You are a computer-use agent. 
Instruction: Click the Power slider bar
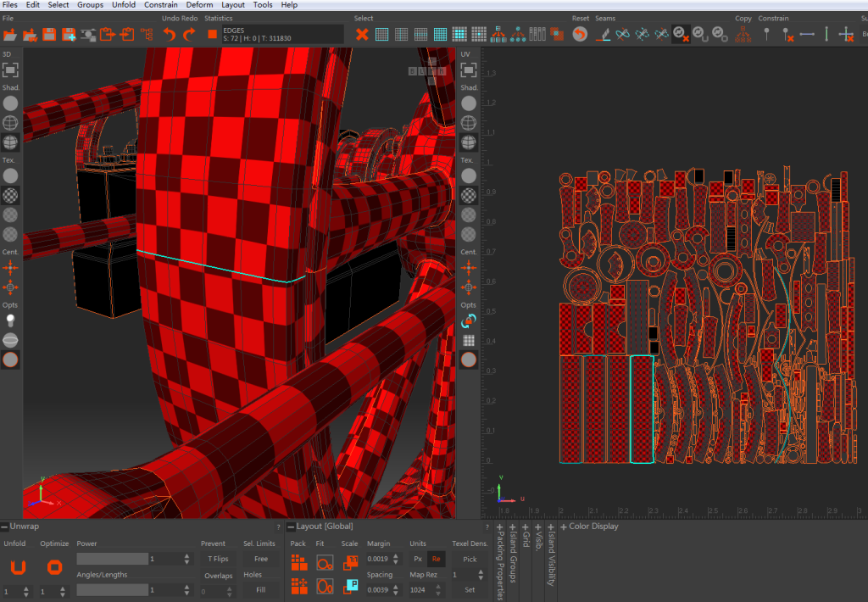click(113, 559)
